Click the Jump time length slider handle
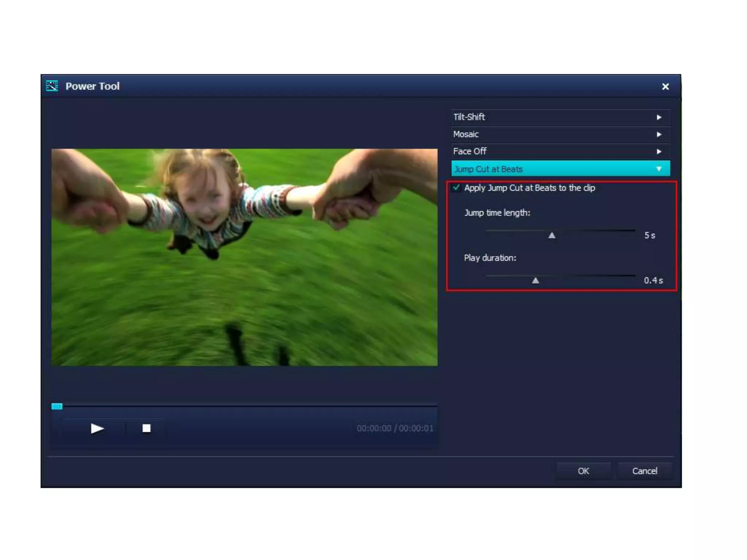747x560 pixels. 552,236
